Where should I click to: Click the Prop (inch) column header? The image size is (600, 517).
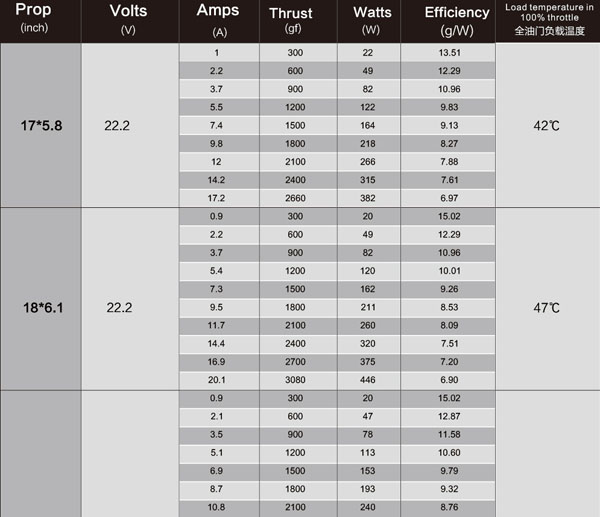pyautogui.click(x=39, y=19)
